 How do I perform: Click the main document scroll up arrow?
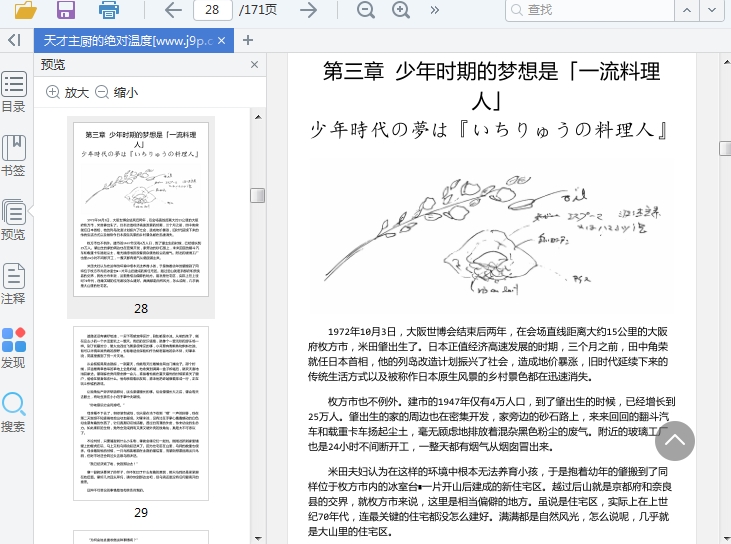725,62
